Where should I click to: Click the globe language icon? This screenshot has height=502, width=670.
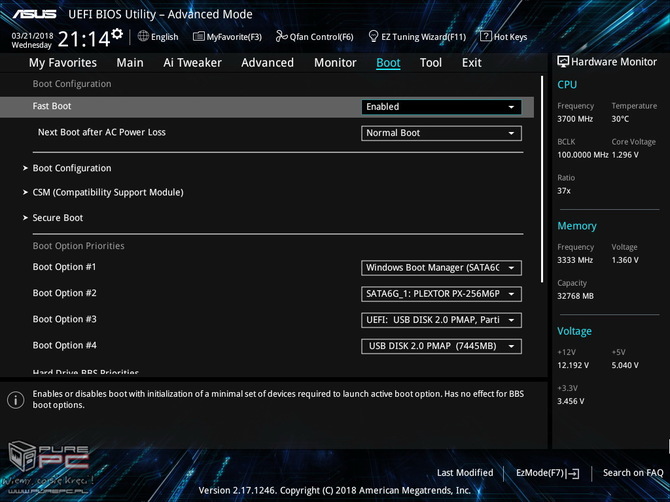[143, 36]
